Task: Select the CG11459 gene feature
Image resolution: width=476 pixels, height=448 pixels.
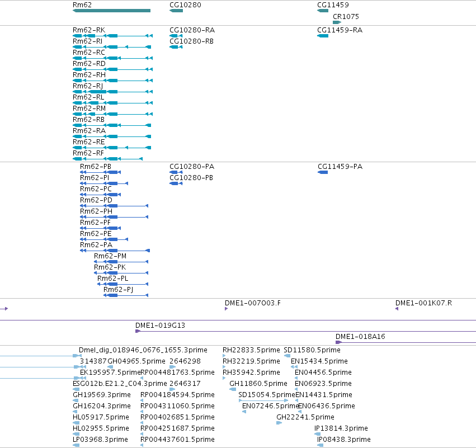Action: [x=323, y=11]
